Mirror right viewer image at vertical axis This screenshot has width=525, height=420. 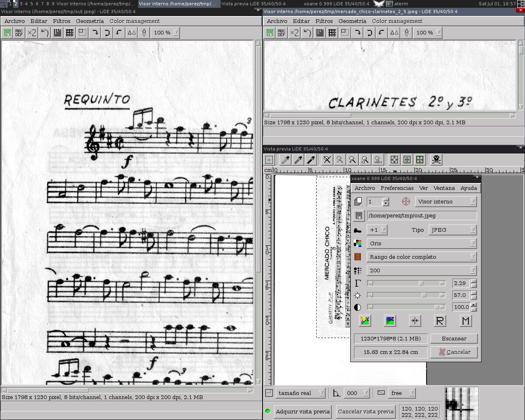pyautogui.click(x=394, y=33)
